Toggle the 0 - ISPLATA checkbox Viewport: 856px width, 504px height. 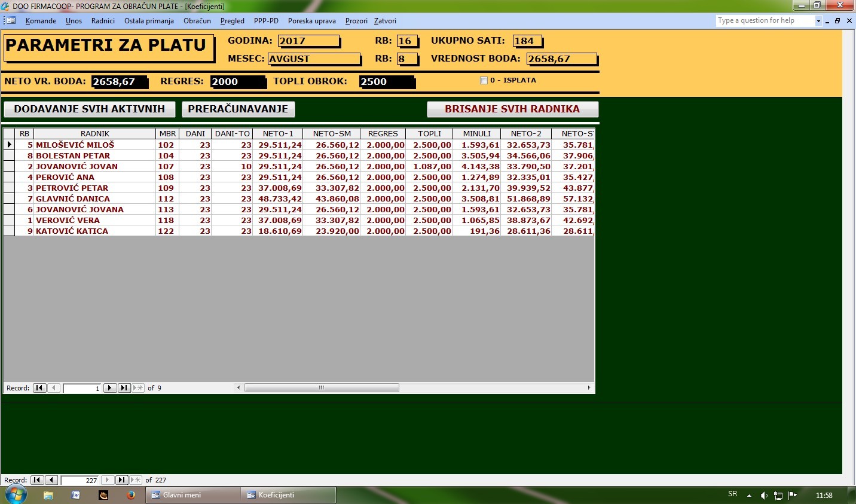(x=484, y=80)
